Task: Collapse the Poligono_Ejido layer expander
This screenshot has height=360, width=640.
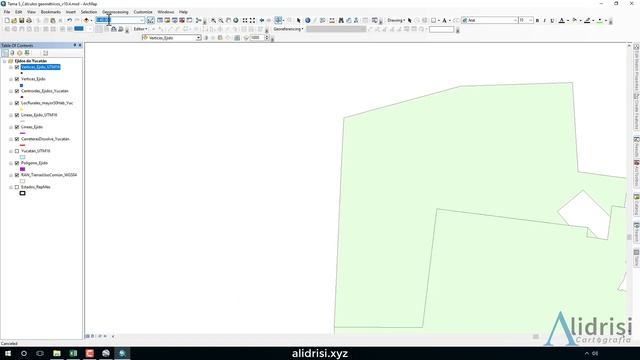Action: 11,163
